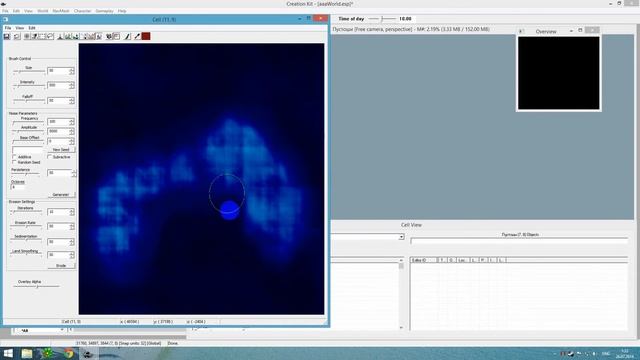Image resolution: width=640 pixels, height=360 pixels.
Task: Click the brush Size slider
Action: 29,71
